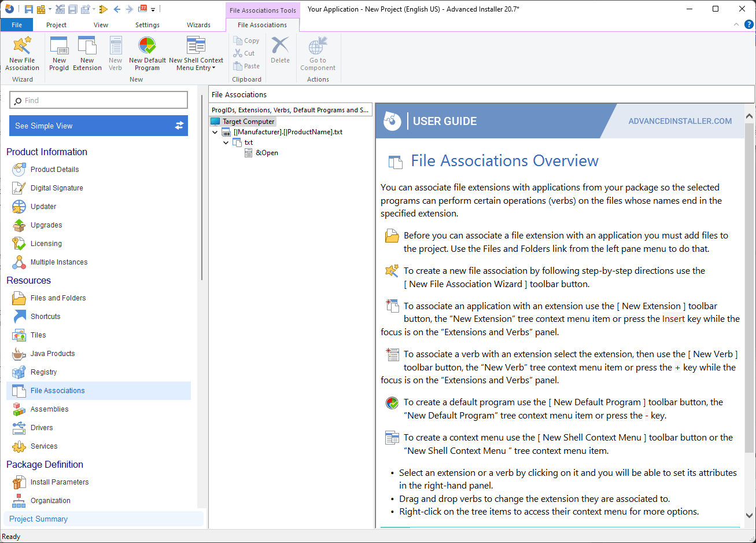Click the notifications icon with red badge
This screenshot has height=543, width=756.
coord(143,9)
